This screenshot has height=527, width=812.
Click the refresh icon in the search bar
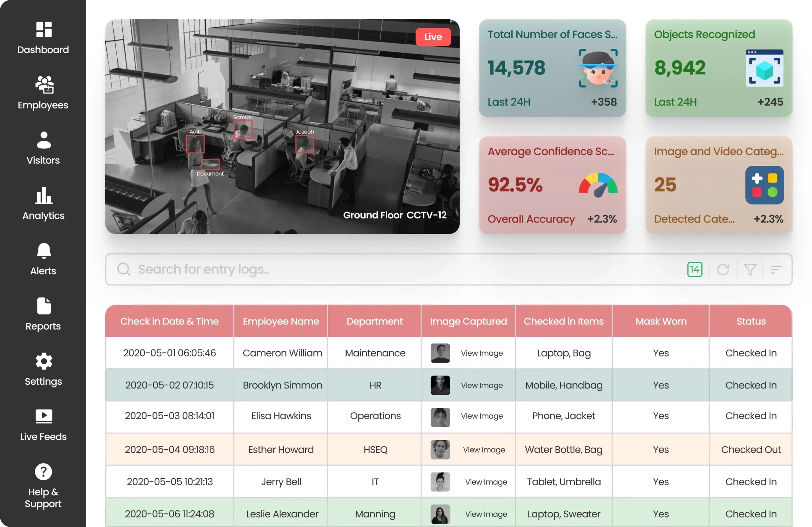coord(723,270)
